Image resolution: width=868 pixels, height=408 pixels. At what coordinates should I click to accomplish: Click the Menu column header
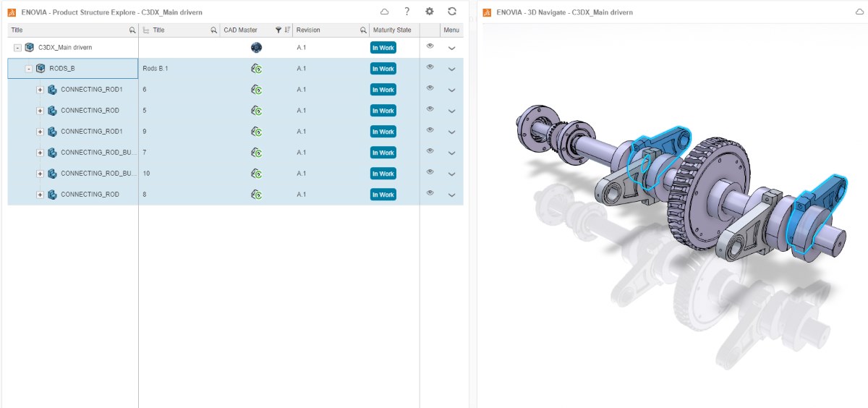451,30
